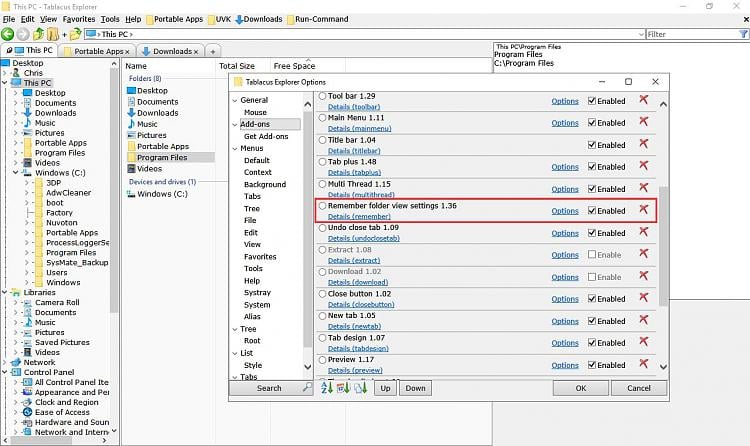Open Run-Command favorites bar item

[318, 19]
